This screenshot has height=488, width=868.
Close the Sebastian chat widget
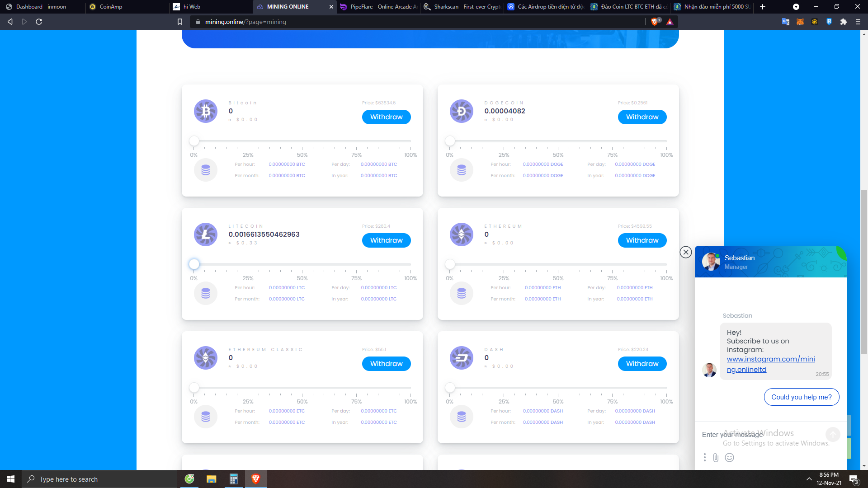686,252
